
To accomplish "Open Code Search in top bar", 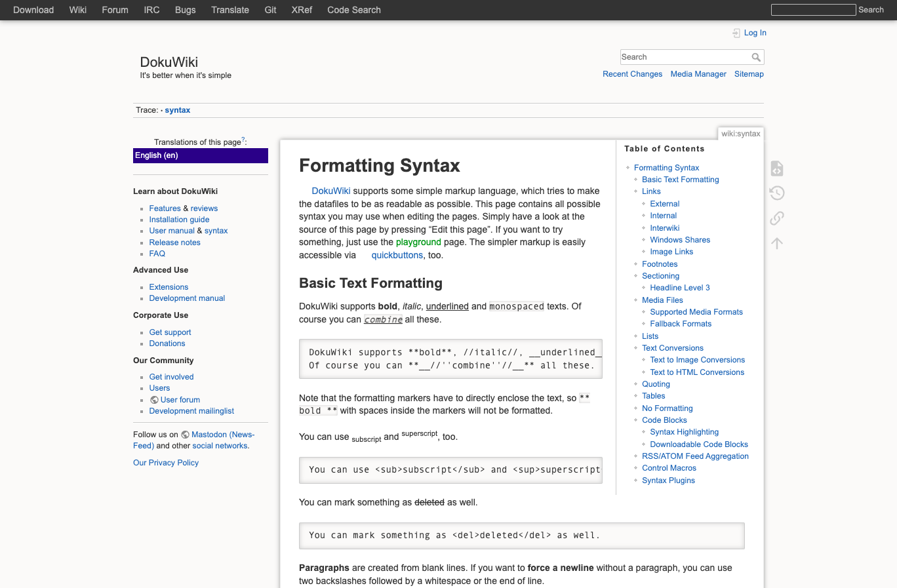I will (x=354, y=10).
